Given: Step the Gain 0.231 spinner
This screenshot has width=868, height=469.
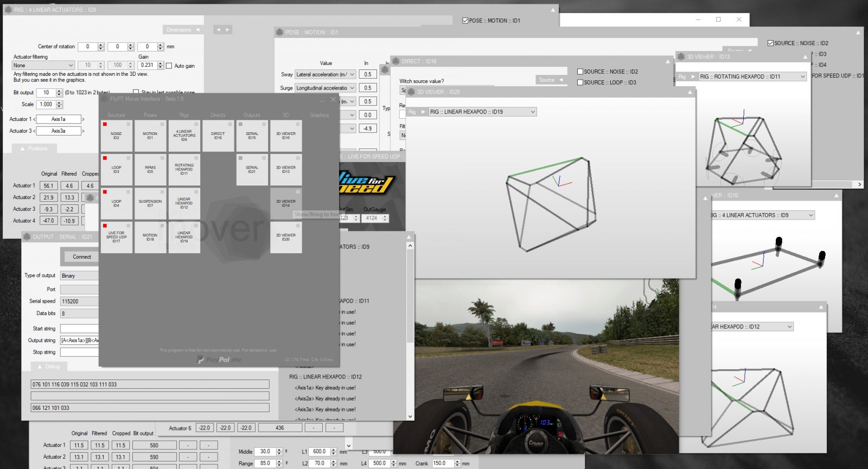Looking at the screenshot, I should tap(160, 65).
